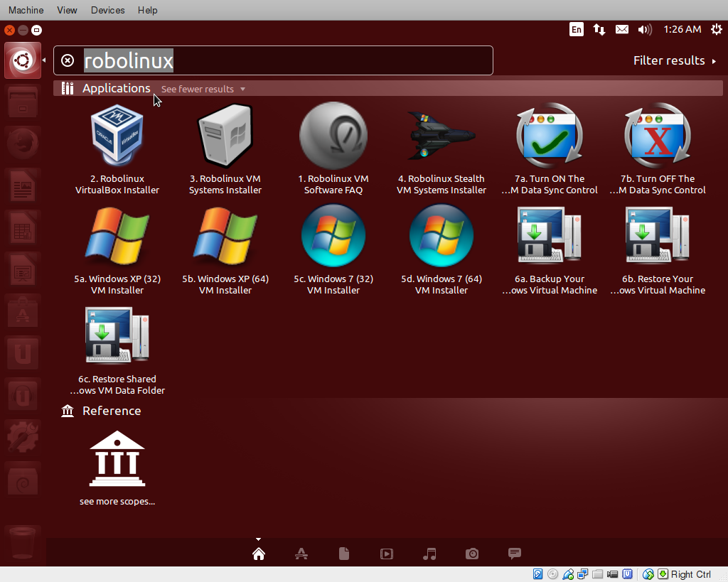Image resolution: width=728 pixels, height=582 pixels.
Task: Open the Machine menu
Action: pyautogui.click(x=26, y=10)
